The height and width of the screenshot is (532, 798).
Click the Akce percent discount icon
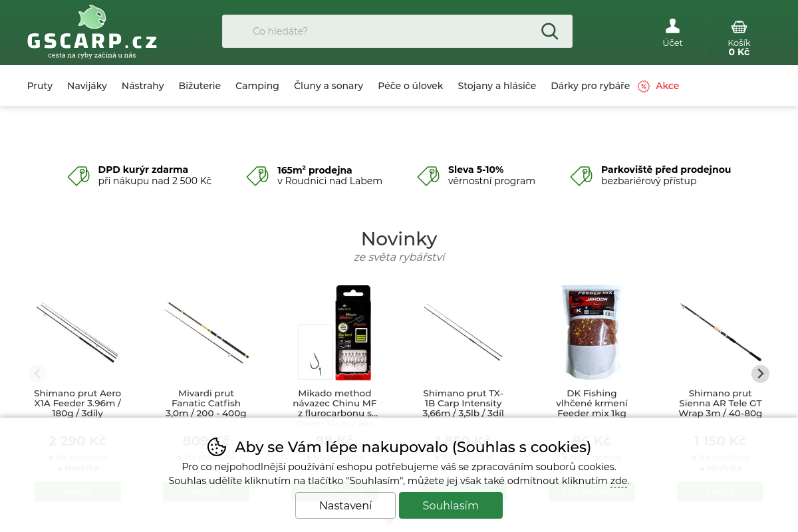(x=644, y=86)
